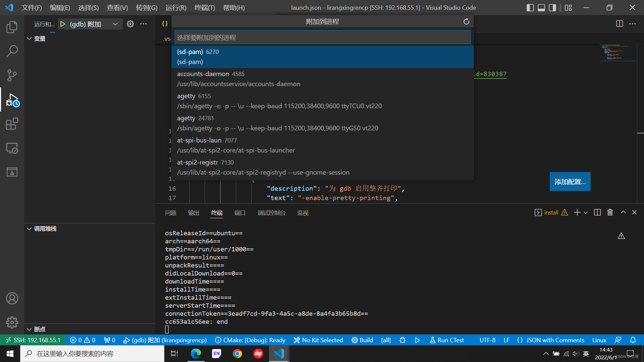This screenshot has height=362, width=644.
Task: Split the editor to the right
Action: tap(620, 24)
